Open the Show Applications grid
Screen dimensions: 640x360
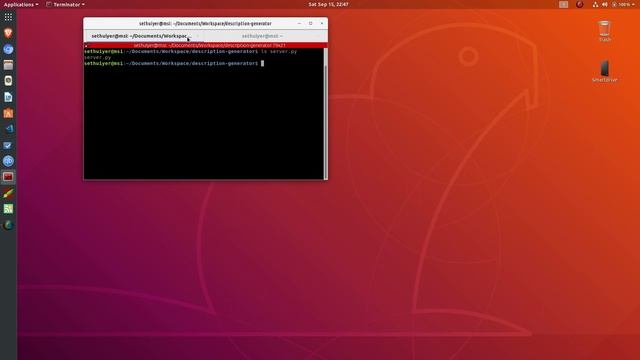pyautogui.click(x=8, y=17)
